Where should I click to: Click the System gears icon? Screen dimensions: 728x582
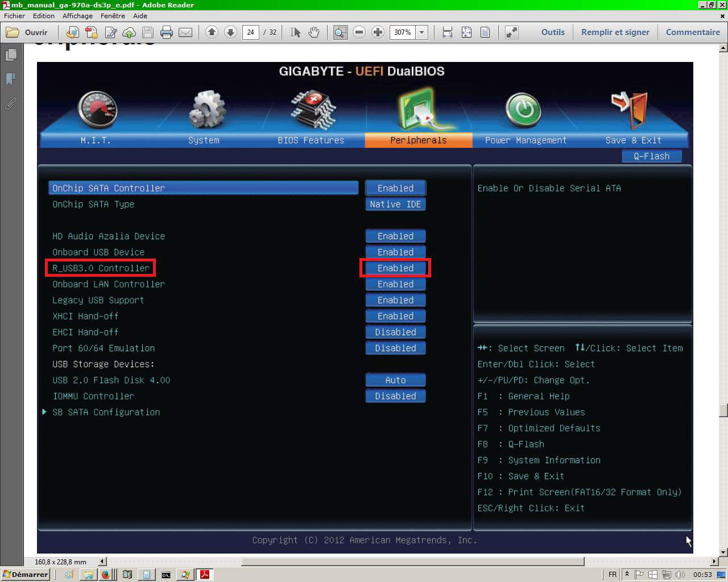[207, 109]
